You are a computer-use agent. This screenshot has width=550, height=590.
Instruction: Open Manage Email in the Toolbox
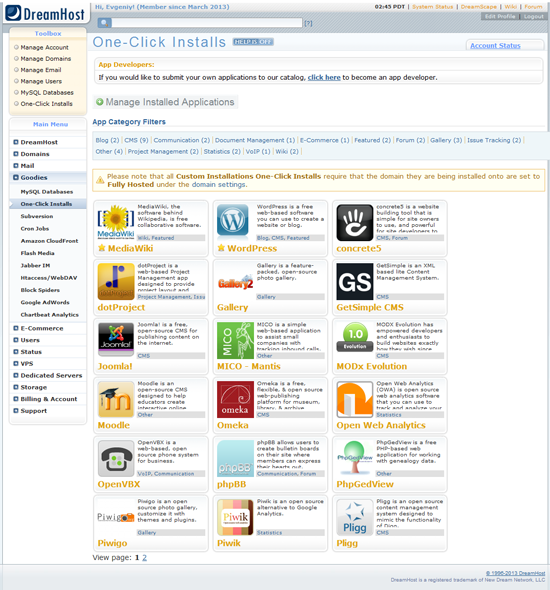[41, 70]
